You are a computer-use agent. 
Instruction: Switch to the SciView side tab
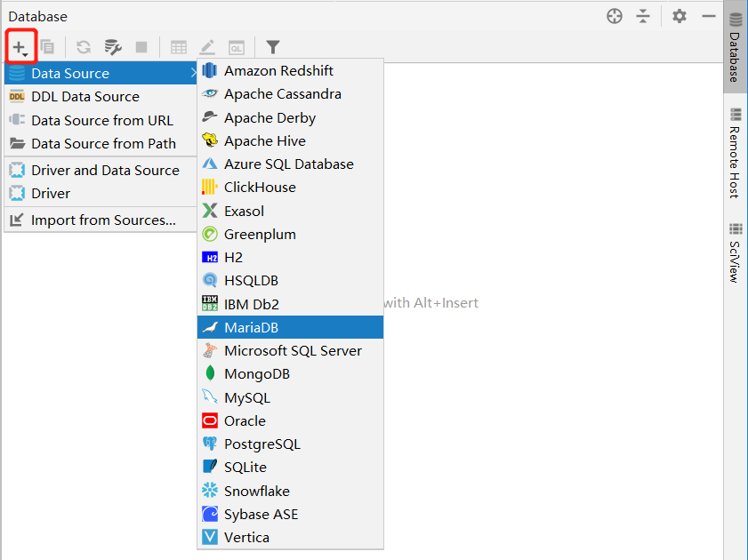pos(736,253)
